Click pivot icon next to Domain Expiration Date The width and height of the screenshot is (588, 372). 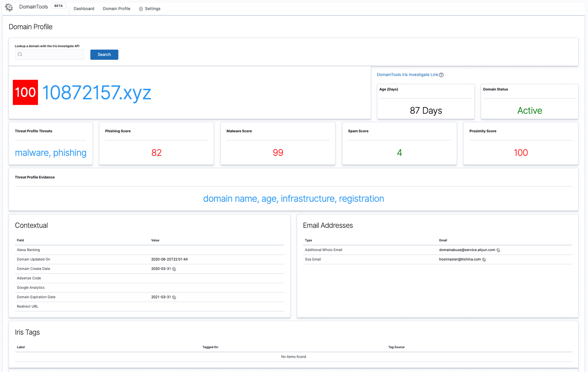pyautogui.click(x=174, y=297)
